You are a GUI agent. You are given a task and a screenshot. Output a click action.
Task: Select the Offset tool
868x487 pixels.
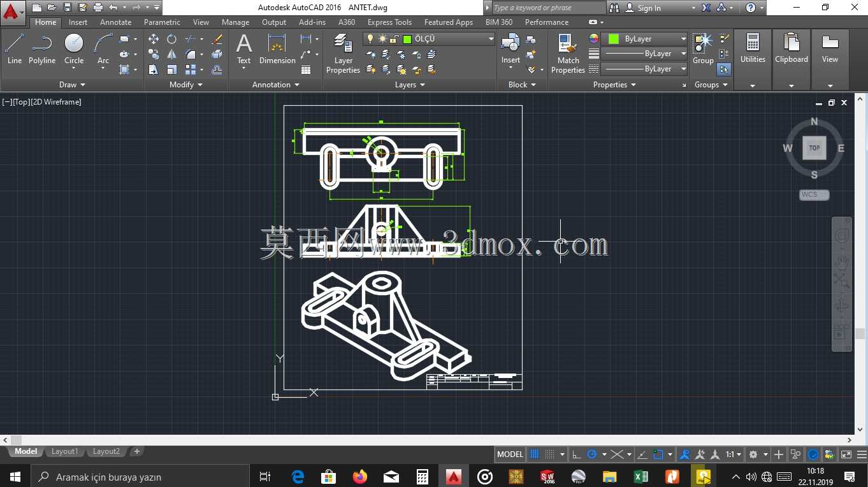tap(217, 69)
